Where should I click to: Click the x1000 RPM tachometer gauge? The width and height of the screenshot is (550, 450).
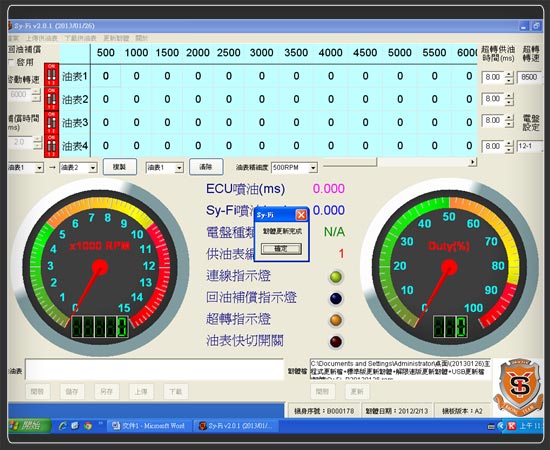click(100, 267)
